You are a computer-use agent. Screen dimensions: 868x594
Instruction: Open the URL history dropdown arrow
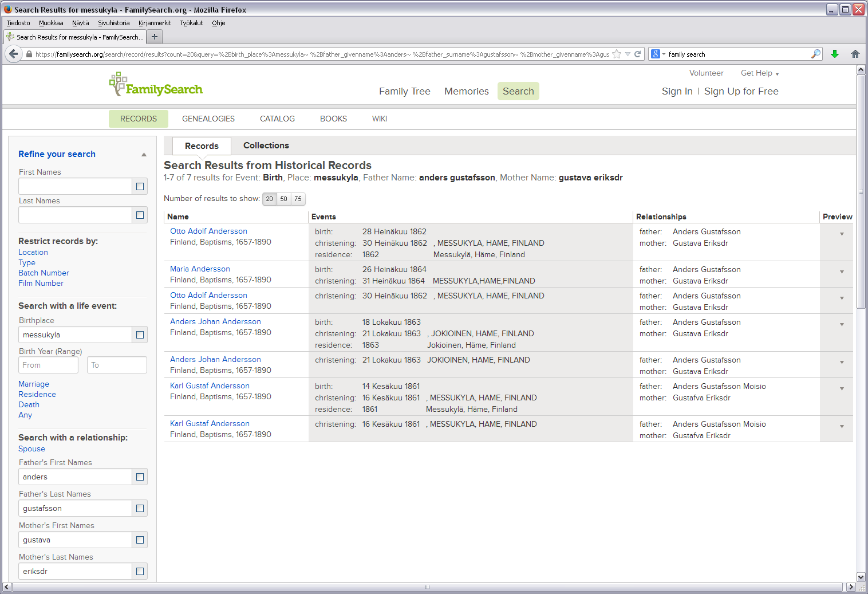pyautogui.click(x=628, y=54)
